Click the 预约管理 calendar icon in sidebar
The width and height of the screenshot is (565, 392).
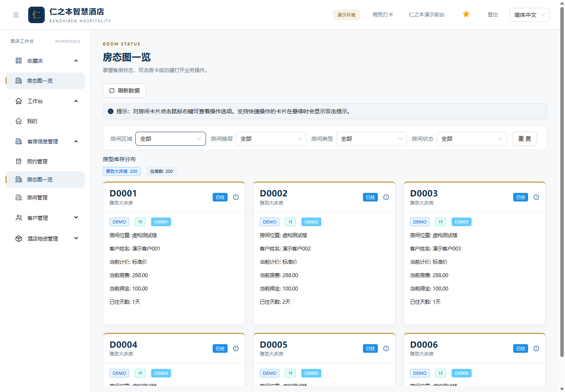[x=18, y=162]
